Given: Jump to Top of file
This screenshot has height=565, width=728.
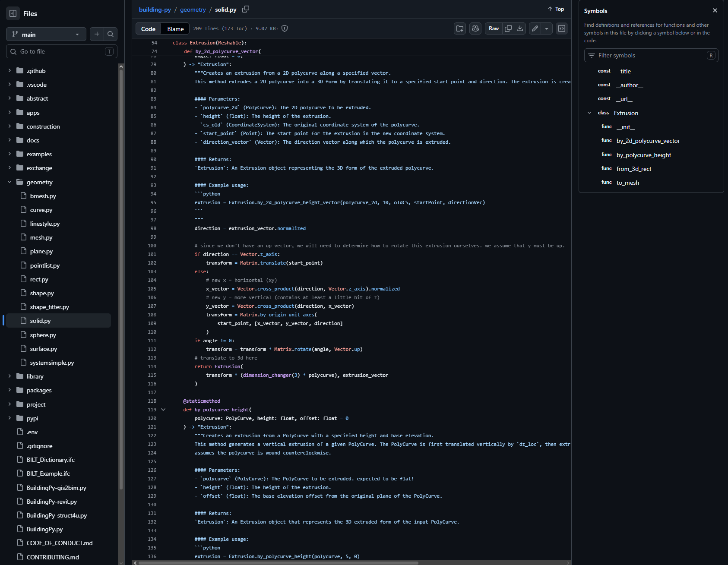Looking at the screenshot, I should pos(556,9).
